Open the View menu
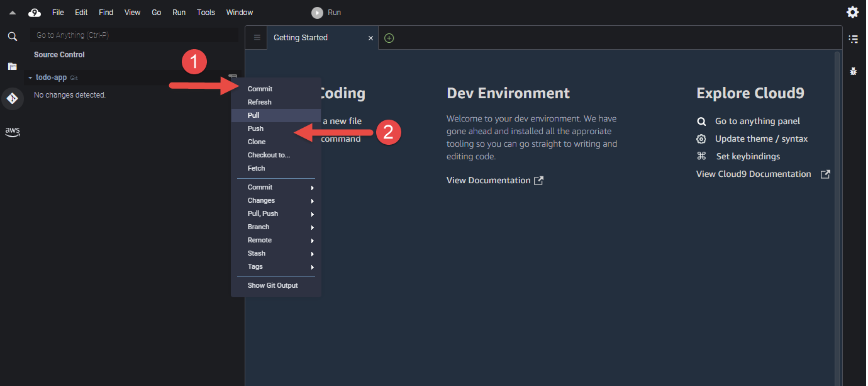The image size is (868, 386). (132, 13)
